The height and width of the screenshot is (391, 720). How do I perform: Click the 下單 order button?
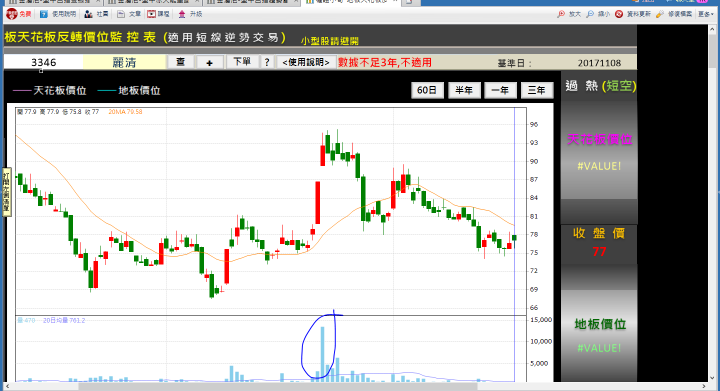coord(242,62)
